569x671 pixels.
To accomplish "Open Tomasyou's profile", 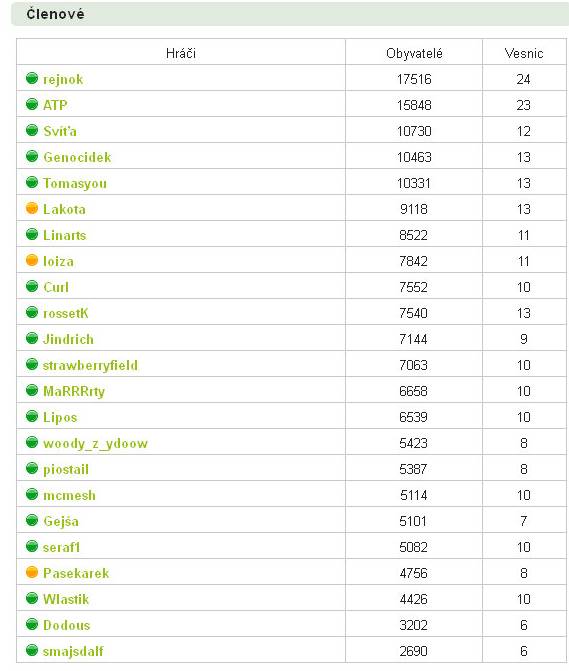I will (x=75, y=184).
